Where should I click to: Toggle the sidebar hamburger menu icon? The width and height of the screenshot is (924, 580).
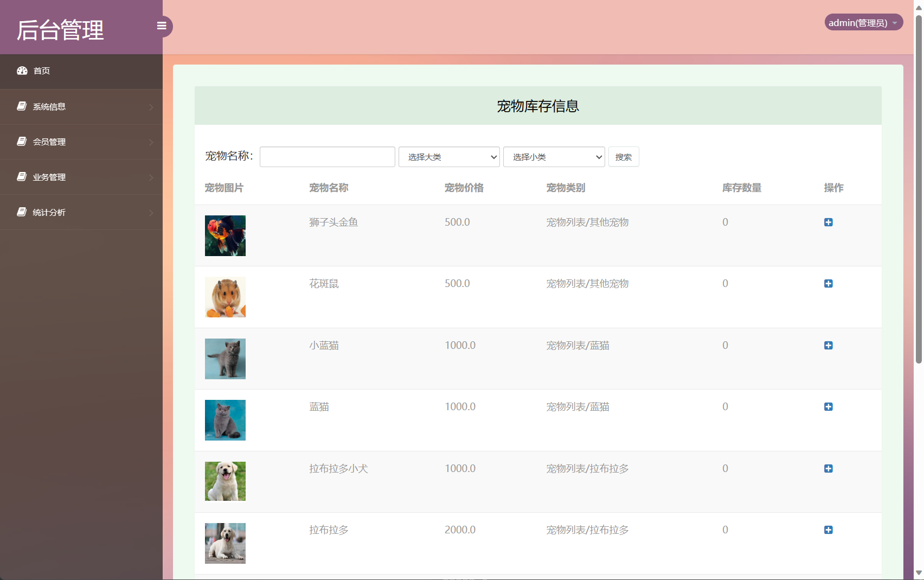162,26
